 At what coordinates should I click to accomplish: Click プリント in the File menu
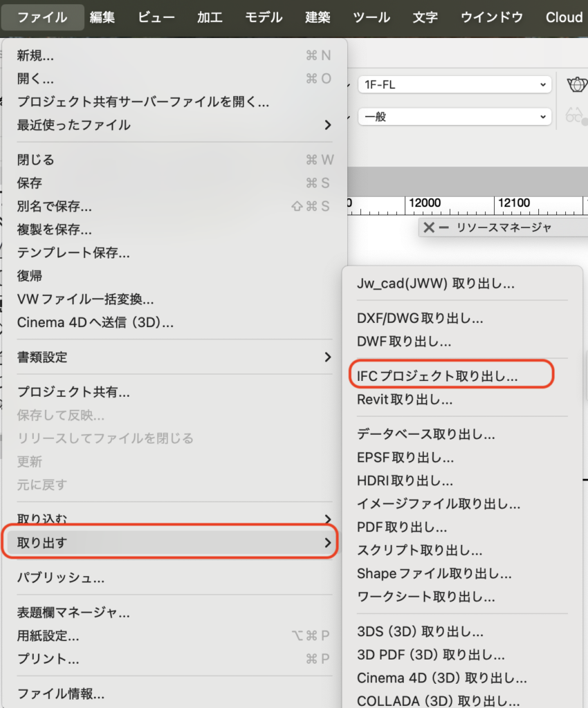pyautogui.click(x=48, y=659)
